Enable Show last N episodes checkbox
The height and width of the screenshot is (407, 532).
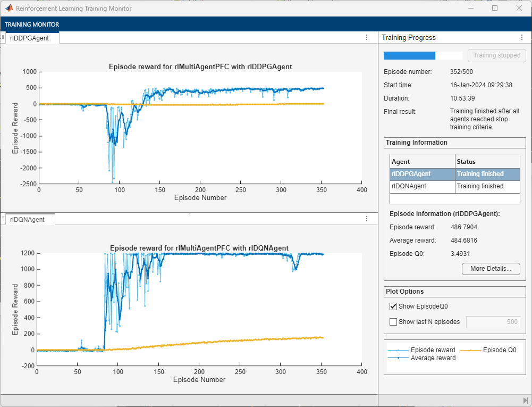(x=393, y=322)
